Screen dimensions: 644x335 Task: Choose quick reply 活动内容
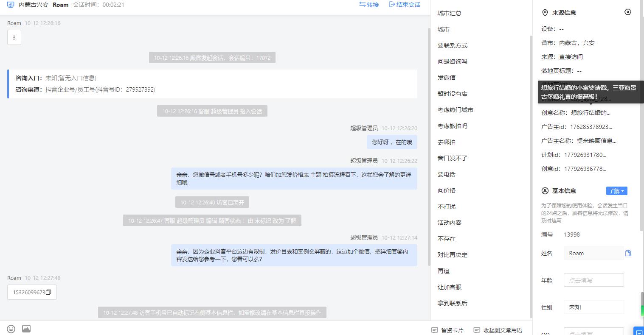tap(450, 223)
